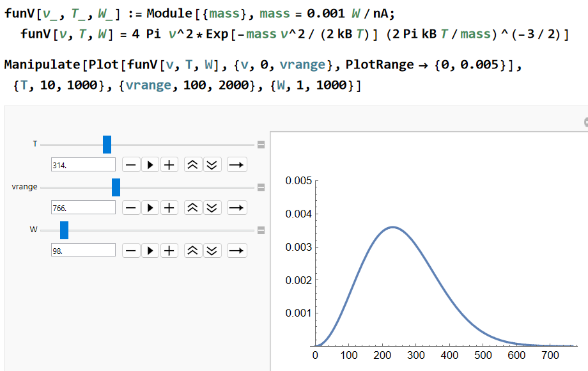The width and height of the screenshot is (588, 371).
Task: Step vrange down with minus button
Action: pyautogui.click(x=131, y=208)
